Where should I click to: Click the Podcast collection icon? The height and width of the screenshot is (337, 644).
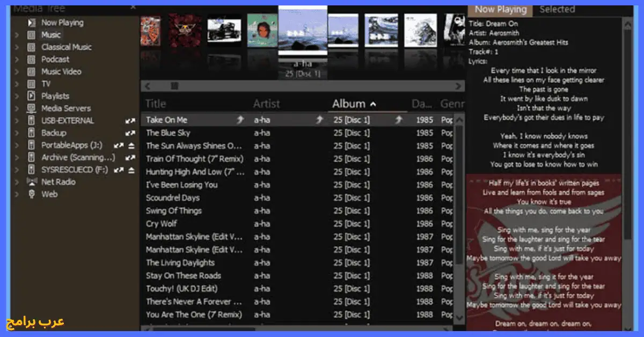(x=32, y=60)
